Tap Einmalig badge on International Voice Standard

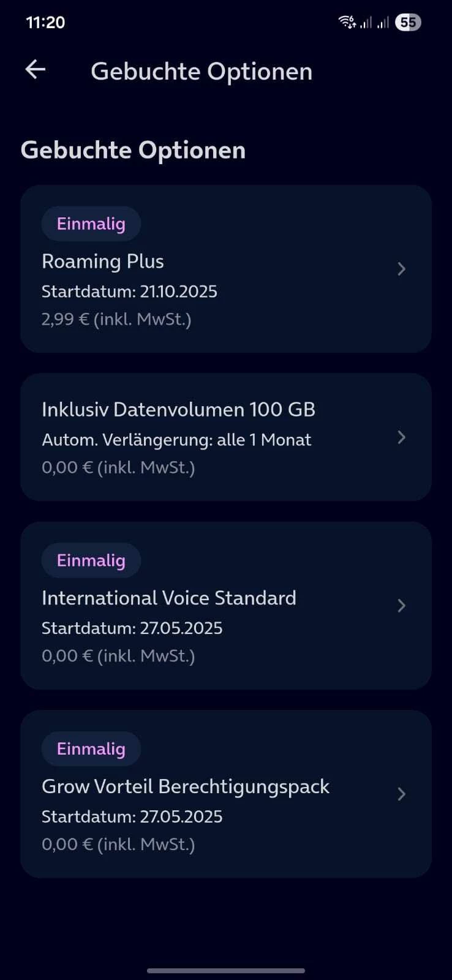[91, 560]
